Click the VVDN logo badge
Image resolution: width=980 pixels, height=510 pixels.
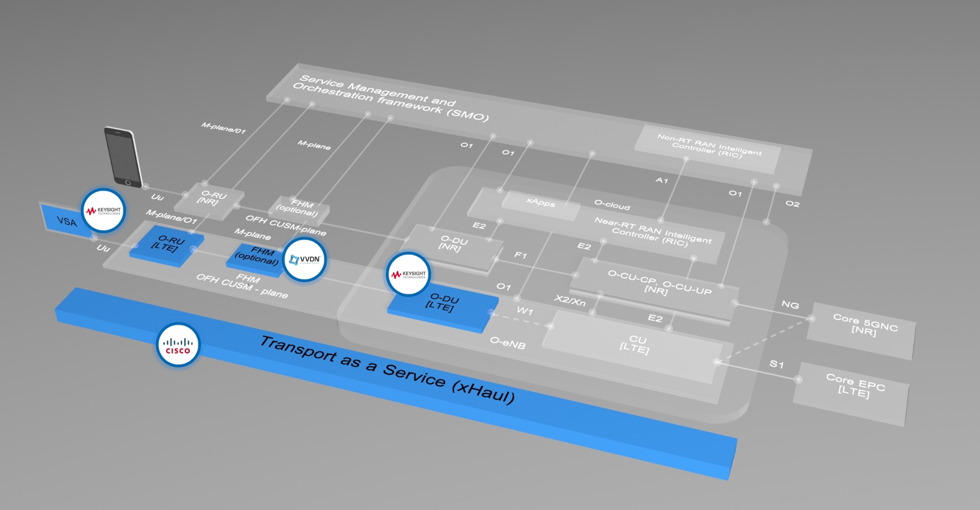pos(304,260)
